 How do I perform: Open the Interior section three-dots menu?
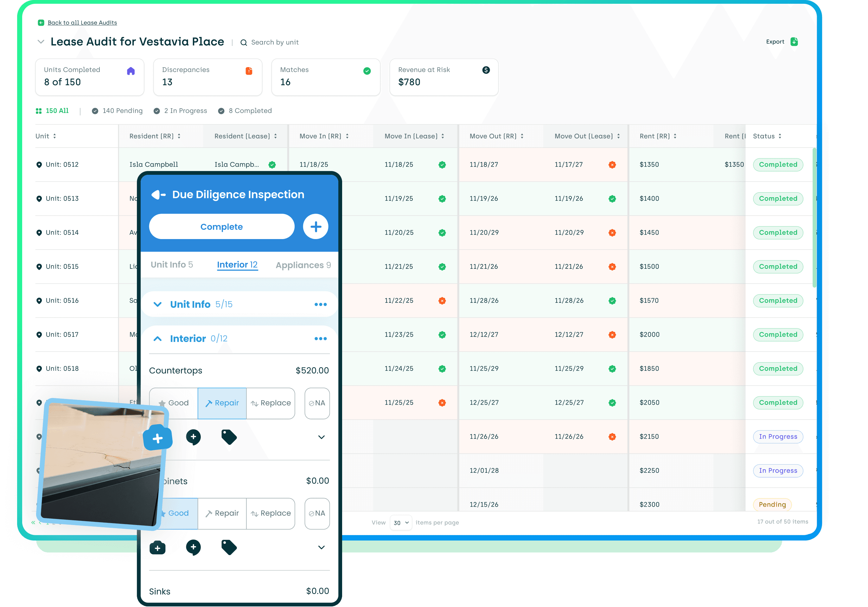[x=320, y=339]
